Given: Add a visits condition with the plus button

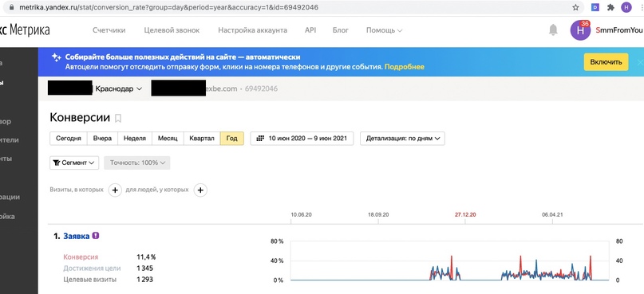Looking at the screenshot, I should (x=115, y=190).
